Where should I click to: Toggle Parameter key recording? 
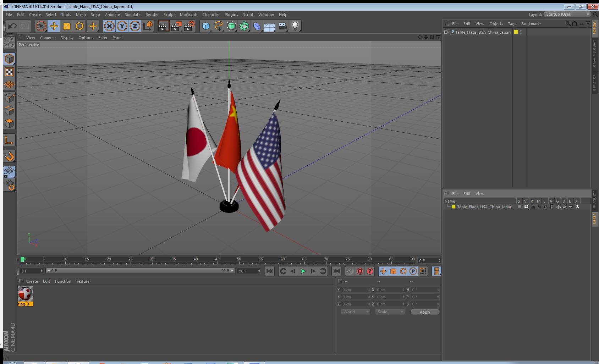413,271
